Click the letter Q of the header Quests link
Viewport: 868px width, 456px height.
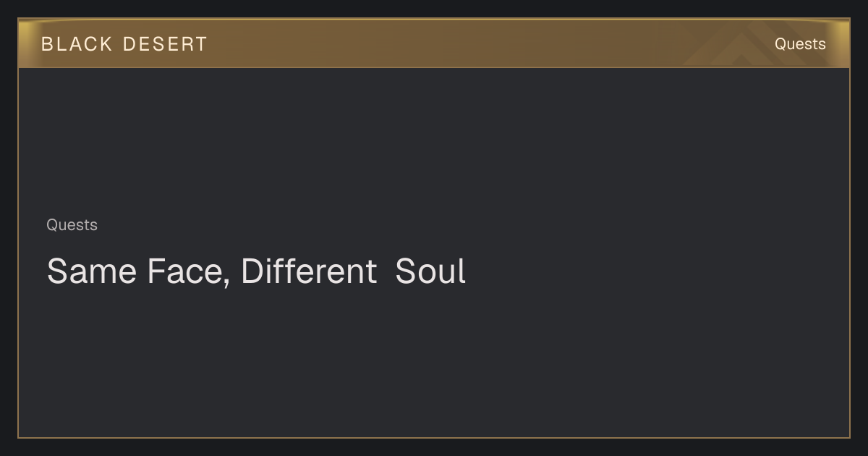(780, 44)
